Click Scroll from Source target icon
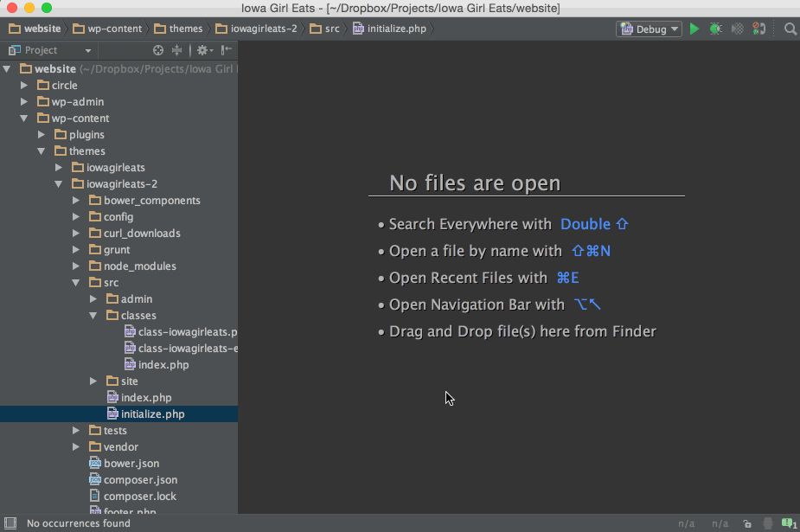Screen dimensions: 800x532 [158, 50]
